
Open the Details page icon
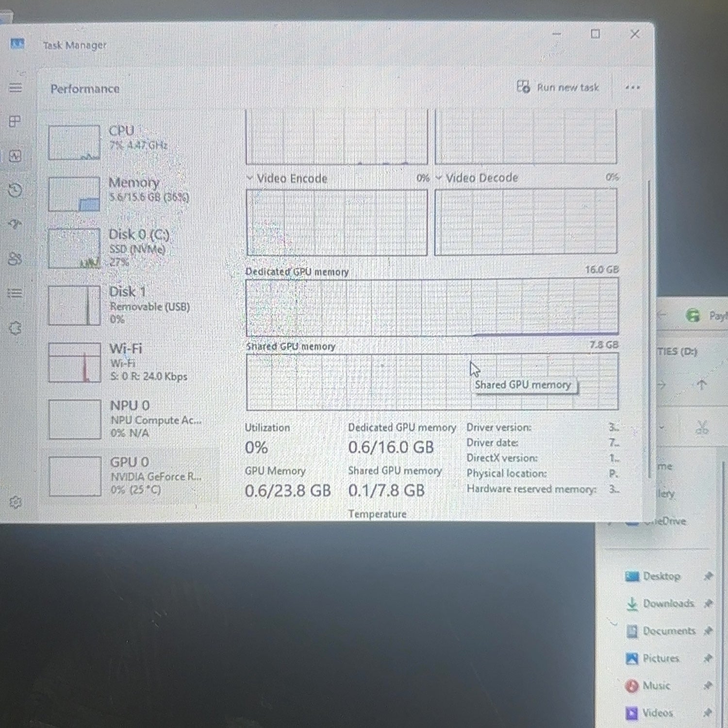click(15, 293)
